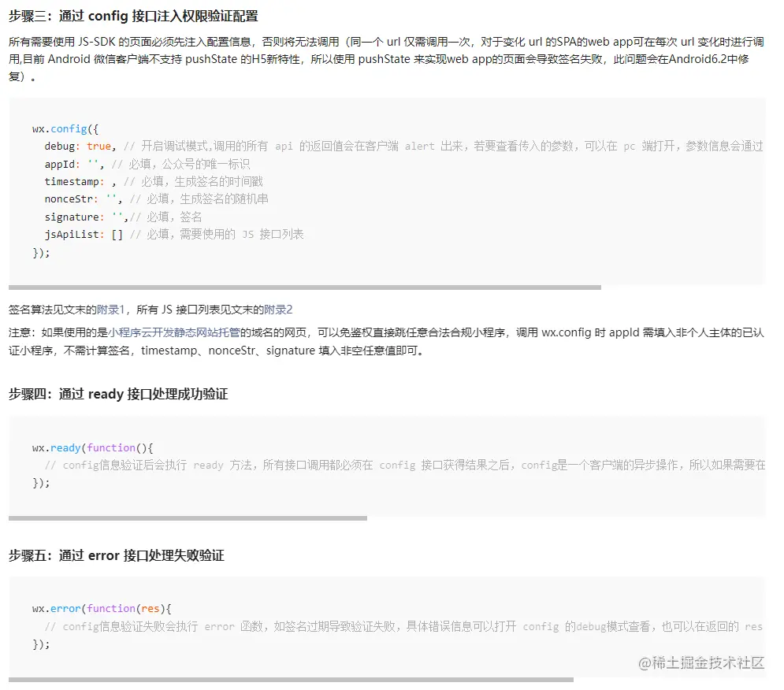Click heading 步骤五：通过 error 接口处理失败验证

pyautogui.click(x=116, y=555)
